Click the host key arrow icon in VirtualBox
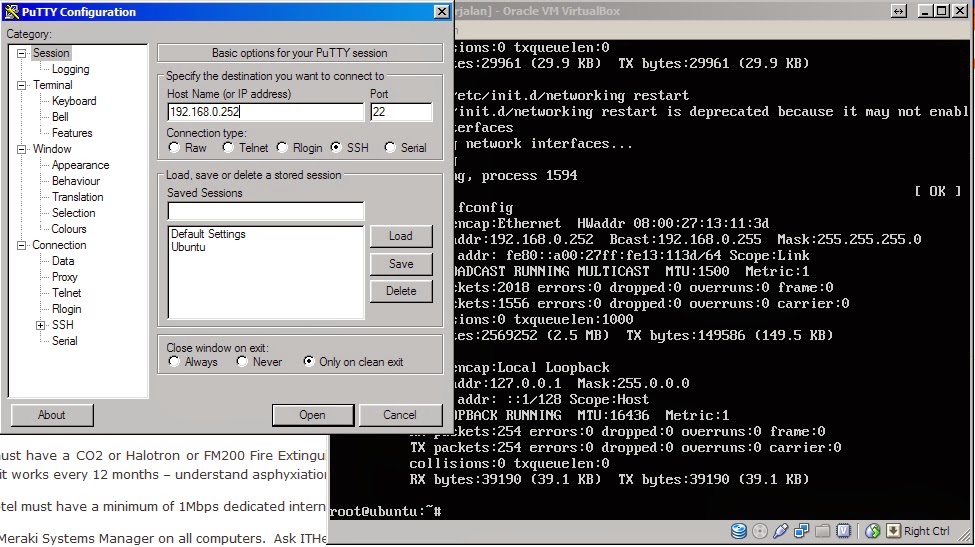 pyautogui.click(x=893, y=531)
